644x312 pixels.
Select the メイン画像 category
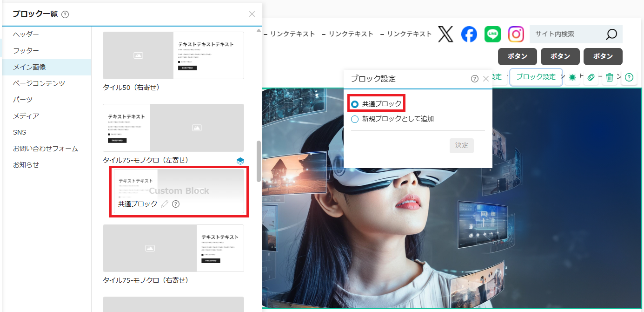pyautogui.click(x=46, y=67)
